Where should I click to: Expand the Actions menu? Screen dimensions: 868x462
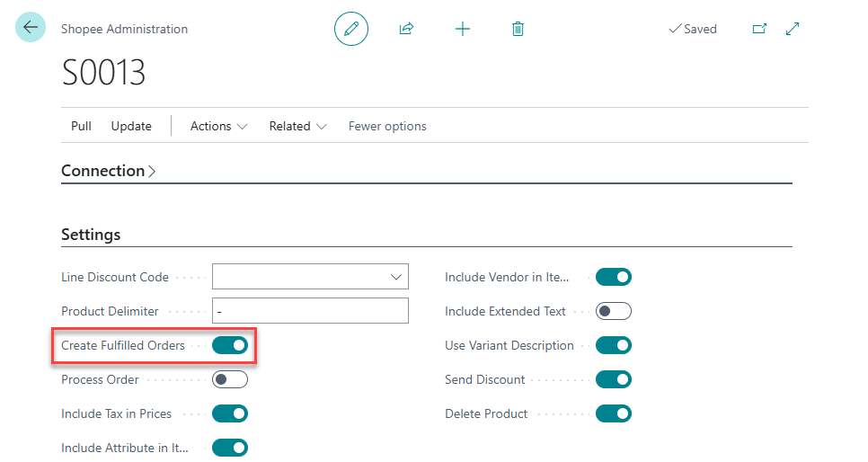point(218,127)
